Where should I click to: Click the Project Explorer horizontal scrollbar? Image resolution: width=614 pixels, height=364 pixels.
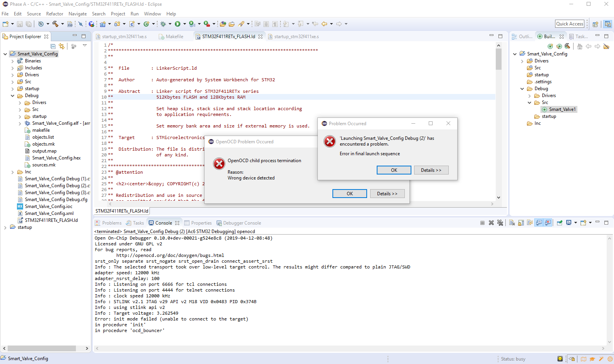[x=42, y=348]
